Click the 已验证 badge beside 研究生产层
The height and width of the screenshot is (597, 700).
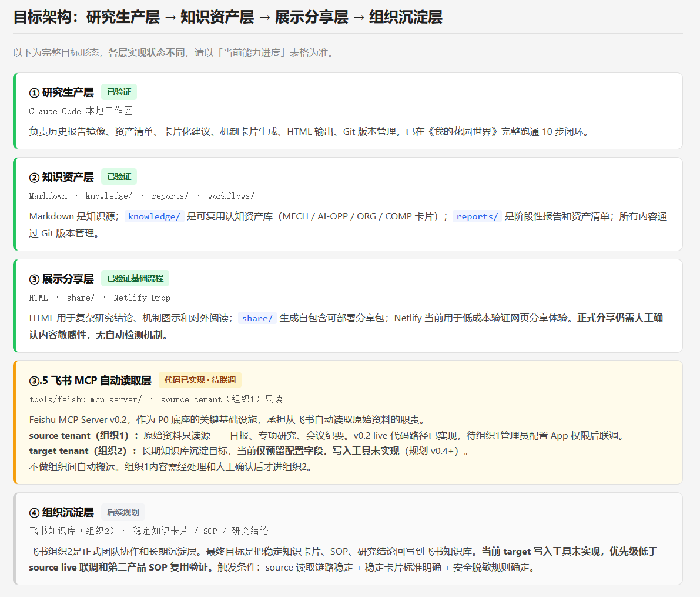click(x=119, y=92)
